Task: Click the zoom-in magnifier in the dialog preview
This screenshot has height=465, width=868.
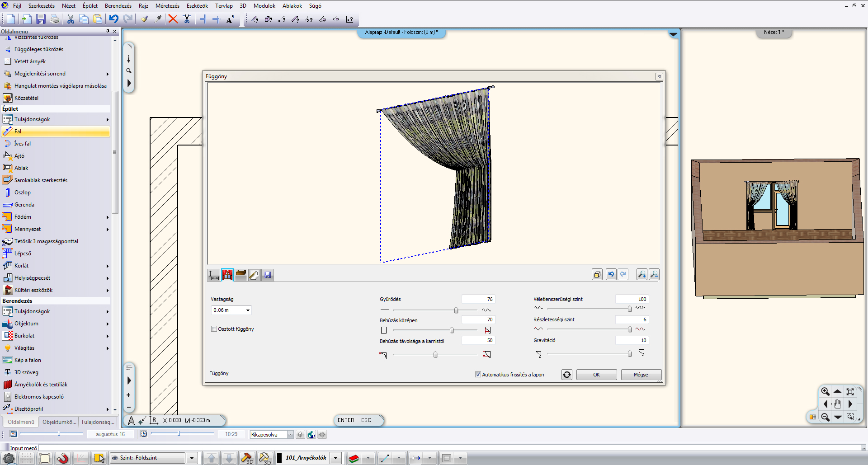Action: (642, 274)
